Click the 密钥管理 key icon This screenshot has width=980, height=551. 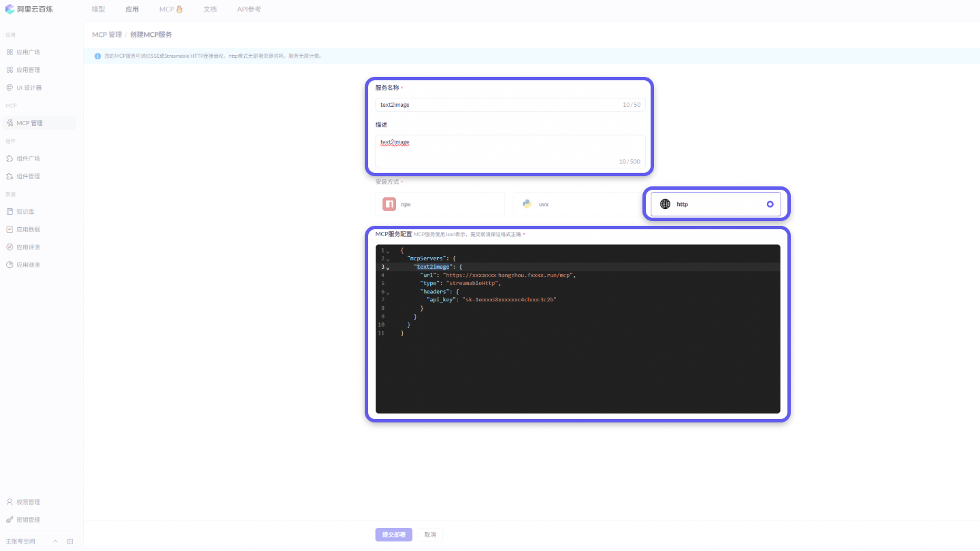coord(27,519)
